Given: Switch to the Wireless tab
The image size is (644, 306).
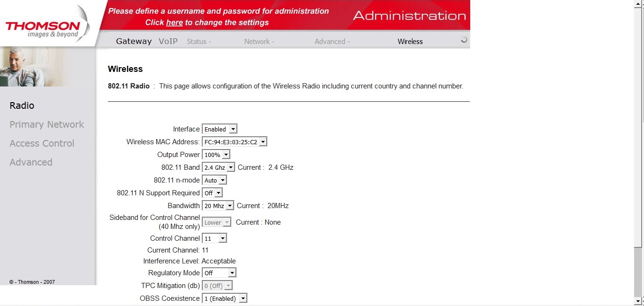Looking at the screenshot, I should 410,42.
